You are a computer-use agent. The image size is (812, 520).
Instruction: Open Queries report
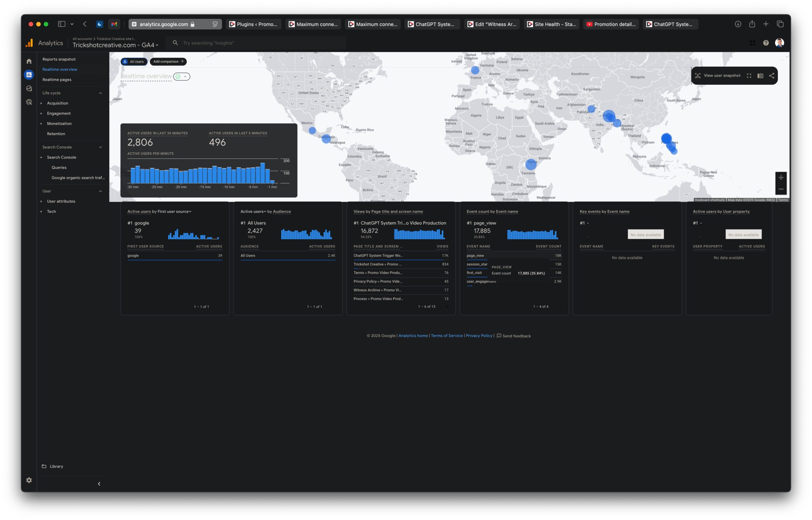pyautogui.click(x=59, y=168)
